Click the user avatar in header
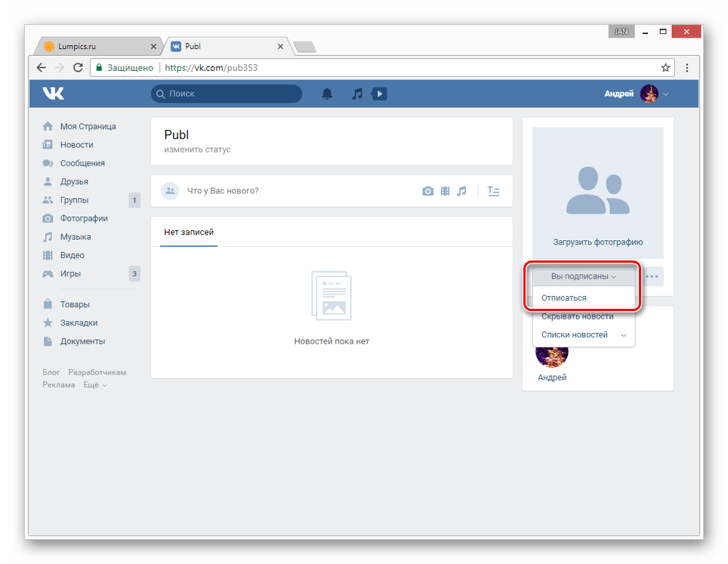728x564 pixels. click(x=649, y=94)
